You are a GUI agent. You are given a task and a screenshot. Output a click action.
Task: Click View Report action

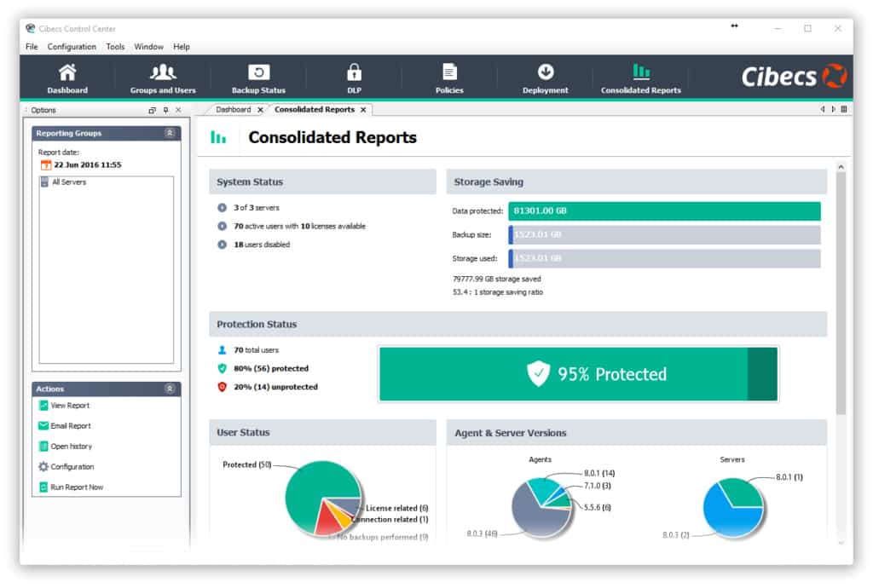(x=70, y=406)
